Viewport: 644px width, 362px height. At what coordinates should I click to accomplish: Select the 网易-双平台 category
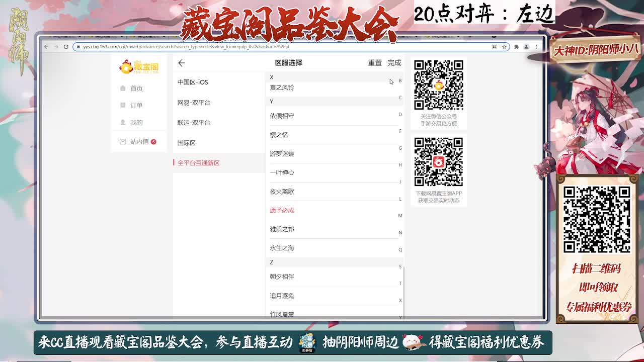pyautogui.click(x=218, y=103)
